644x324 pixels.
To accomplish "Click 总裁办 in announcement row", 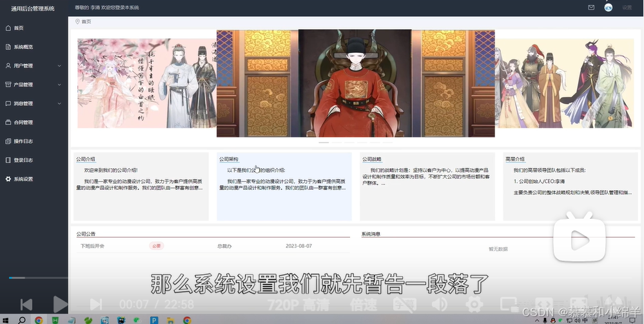I will 225,246.
